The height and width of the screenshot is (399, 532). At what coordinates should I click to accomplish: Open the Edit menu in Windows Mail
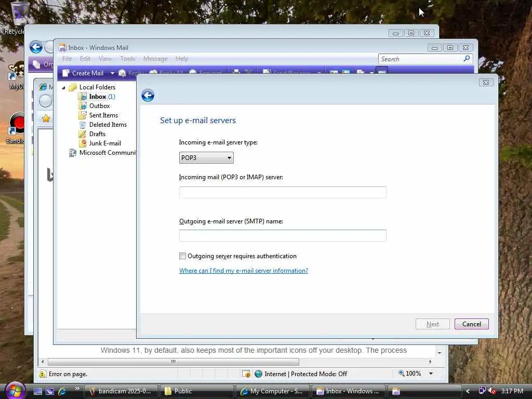(x=85, y=59)
